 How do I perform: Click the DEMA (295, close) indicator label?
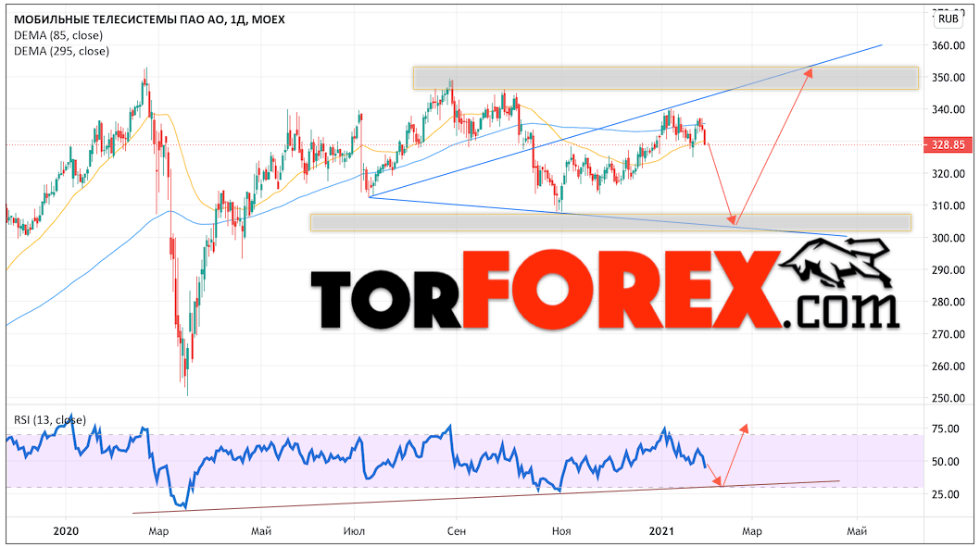[61, 51]
